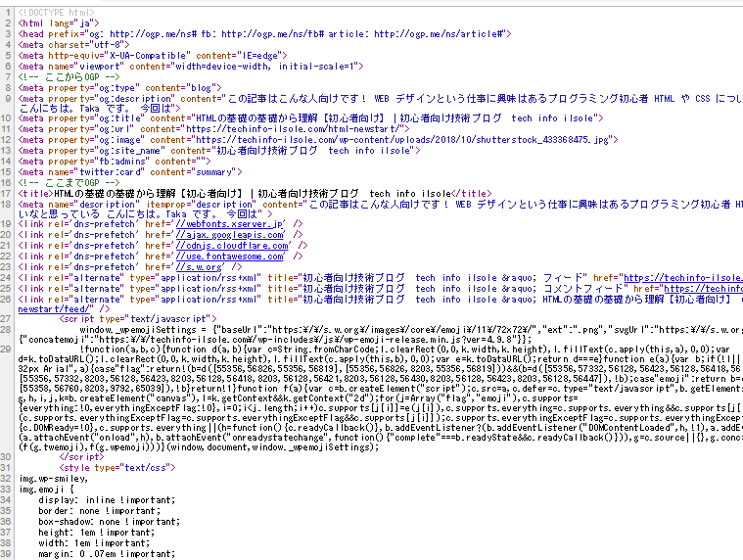
Task: Click 'box-shadow: none !important;' line
Action: (x=110, y=522)
